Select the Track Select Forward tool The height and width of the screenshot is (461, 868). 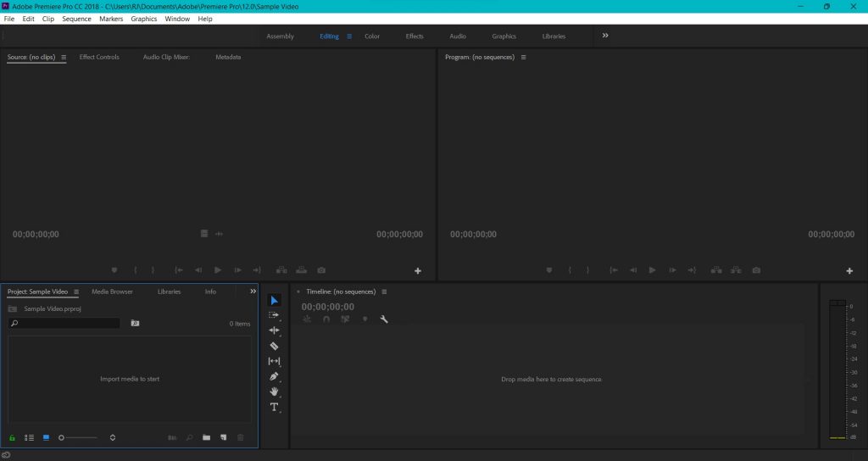[274, 315]
